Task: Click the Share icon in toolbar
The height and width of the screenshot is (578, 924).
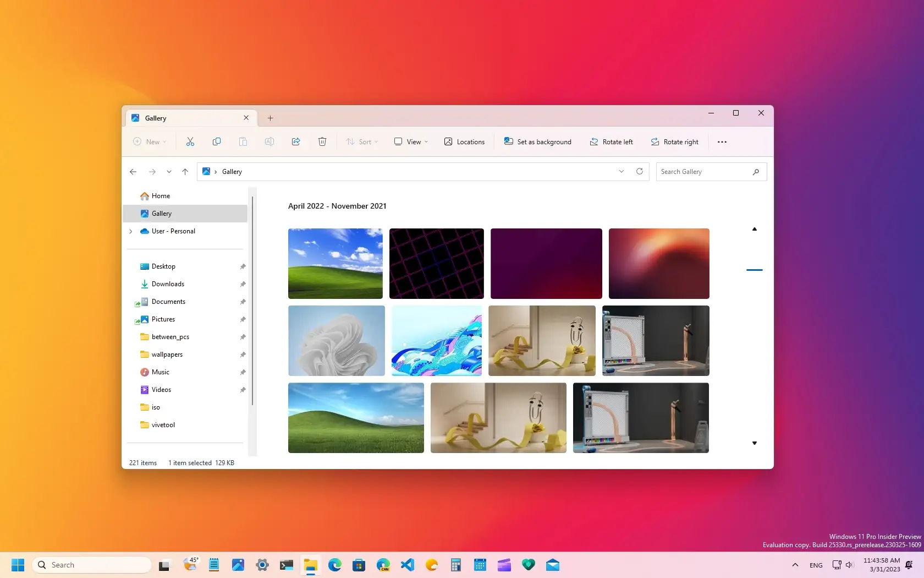Action: click(x=296, y=142)
